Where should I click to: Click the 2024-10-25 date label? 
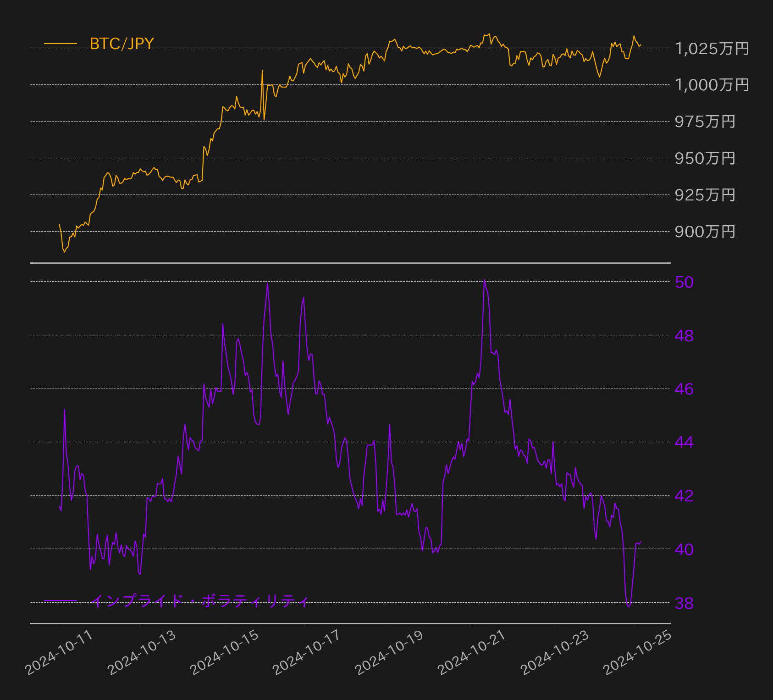pos(637,652)
